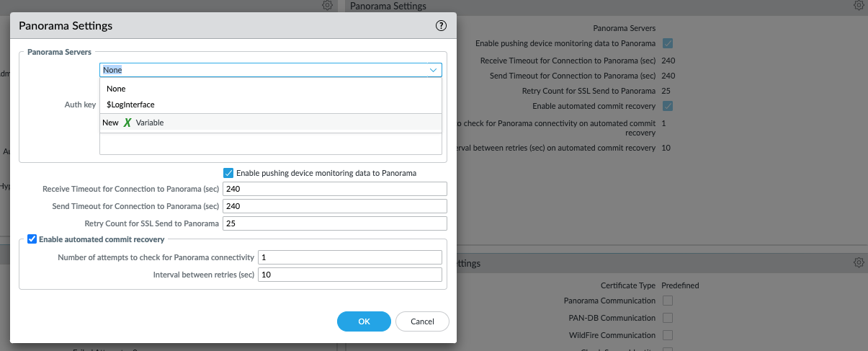Click the Interval between retries field
The image size is (868, 351).
point(349,275)
